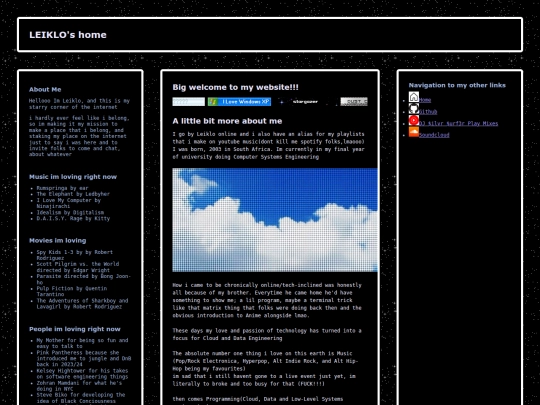The height and width of the screenshot is (405, 540).
Task: Click D.A.I.S.Y. Rage by Kitty item
Action: (x=73, y=218)
